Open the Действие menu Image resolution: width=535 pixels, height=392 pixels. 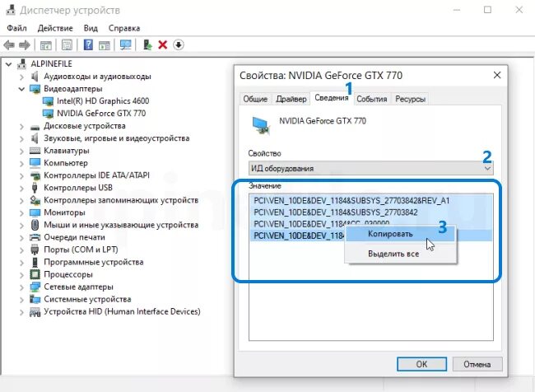click(x=55, y=28)
